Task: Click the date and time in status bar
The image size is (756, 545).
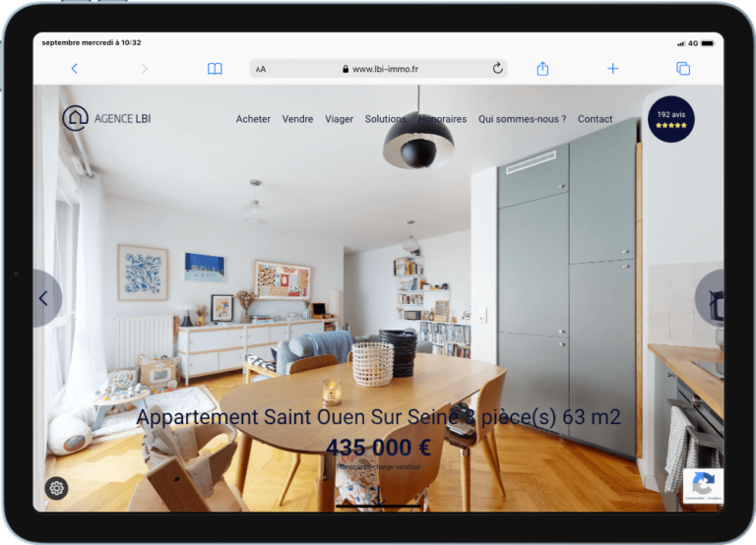Action: coord(92,42)
